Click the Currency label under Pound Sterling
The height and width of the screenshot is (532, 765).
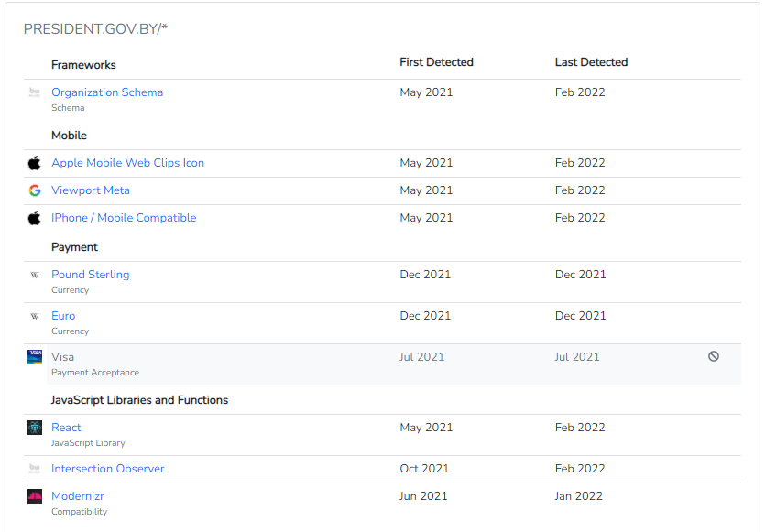tap(70, 290)
